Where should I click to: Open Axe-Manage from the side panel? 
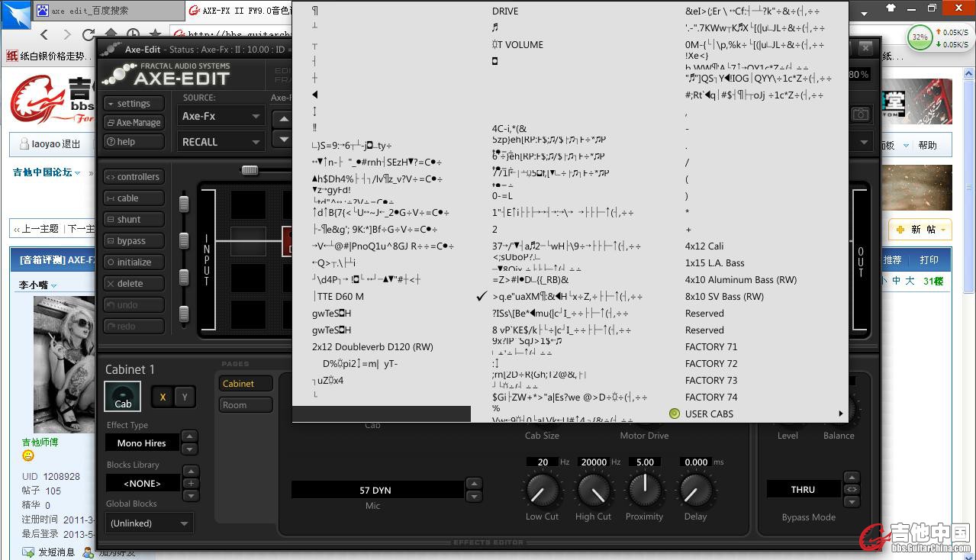pos(134,123)
